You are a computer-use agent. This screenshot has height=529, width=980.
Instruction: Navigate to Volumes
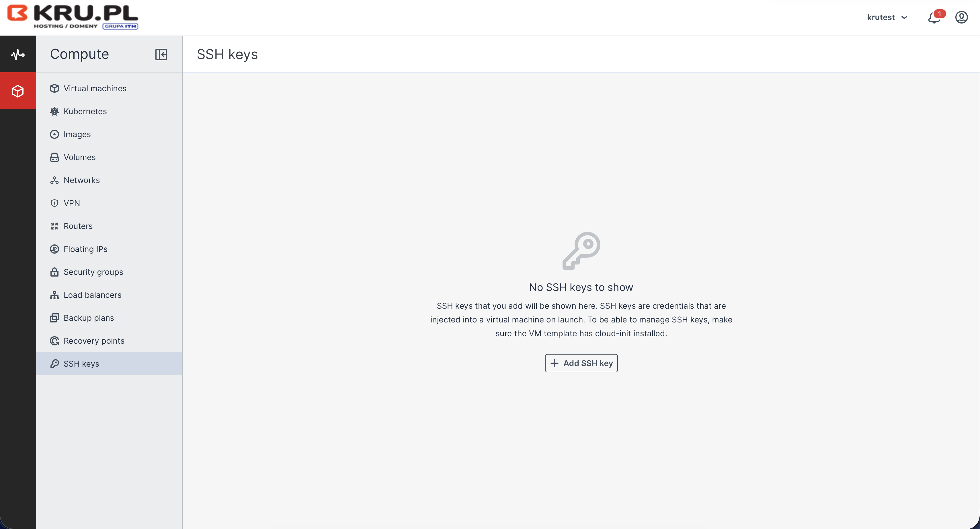[79, 157]
